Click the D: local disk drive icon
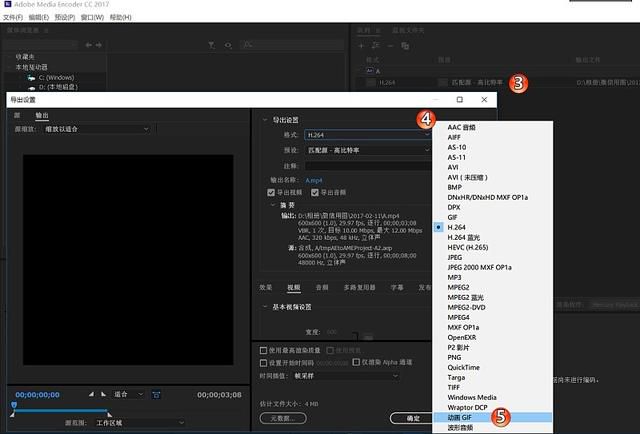Viewport: 640px width, 434px height. coord(31,87)
